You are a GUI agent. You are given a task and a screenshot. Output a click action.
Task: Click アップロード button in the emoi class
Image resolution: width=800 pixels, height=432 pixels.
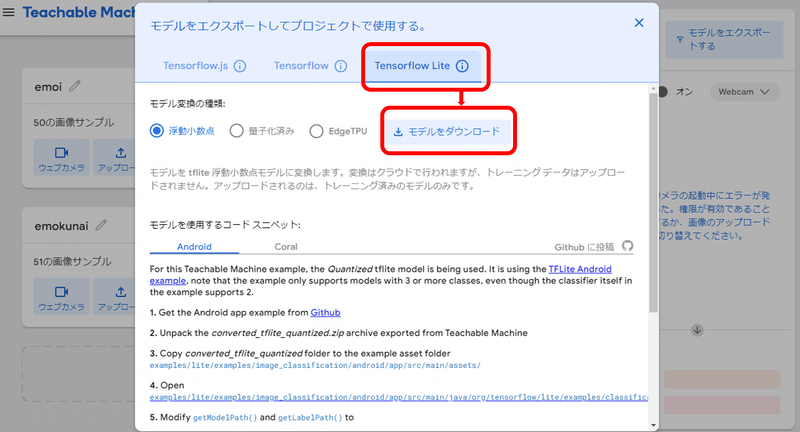point(114,158)
